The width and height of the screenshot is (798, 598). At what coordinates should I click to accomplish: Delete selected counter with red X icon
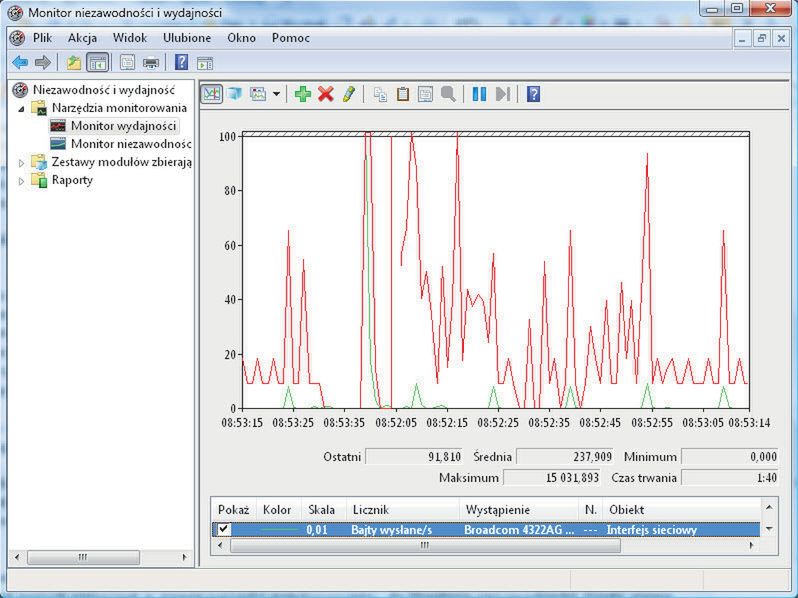click(x=326, y=94)
